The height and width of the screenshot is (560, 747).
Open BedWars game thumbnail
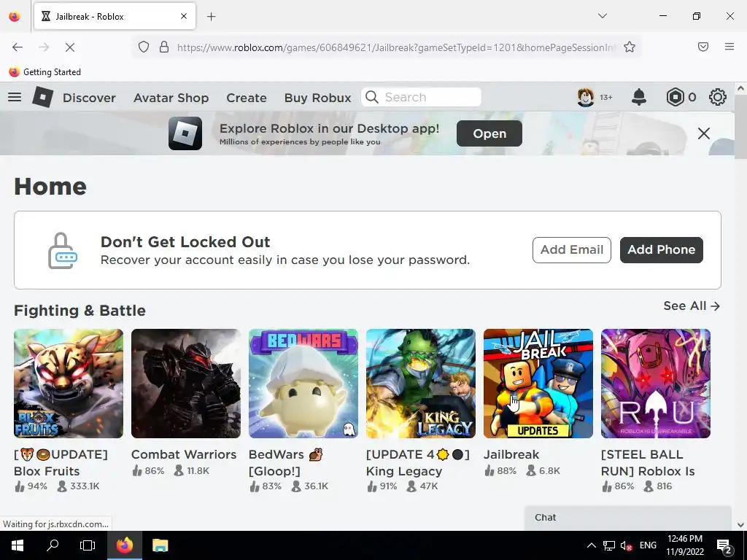(x=303, y=384)
